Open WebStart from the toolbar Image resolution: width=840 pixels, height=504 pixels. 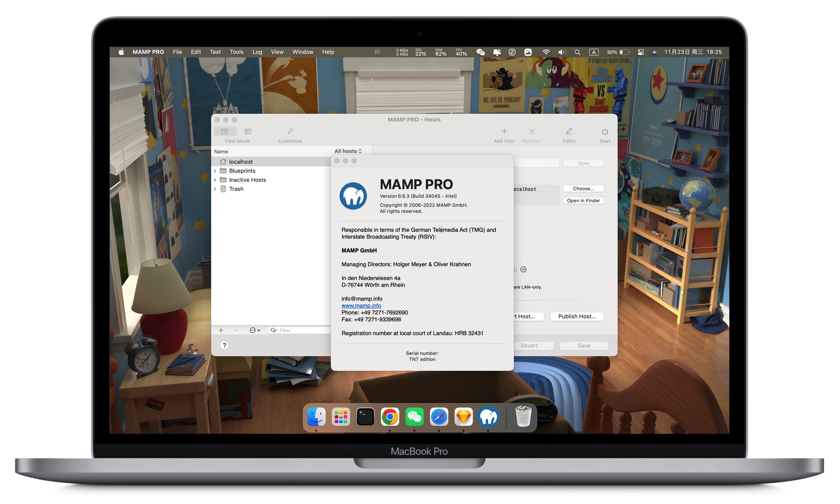pyautogui.click(x=532, y=131)
